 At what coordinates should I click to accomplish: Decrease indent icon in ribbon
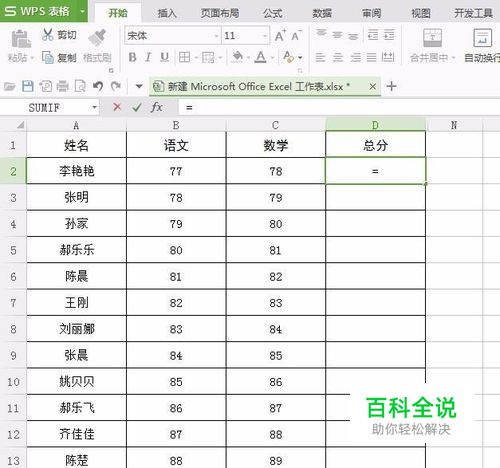pos(373,35)
